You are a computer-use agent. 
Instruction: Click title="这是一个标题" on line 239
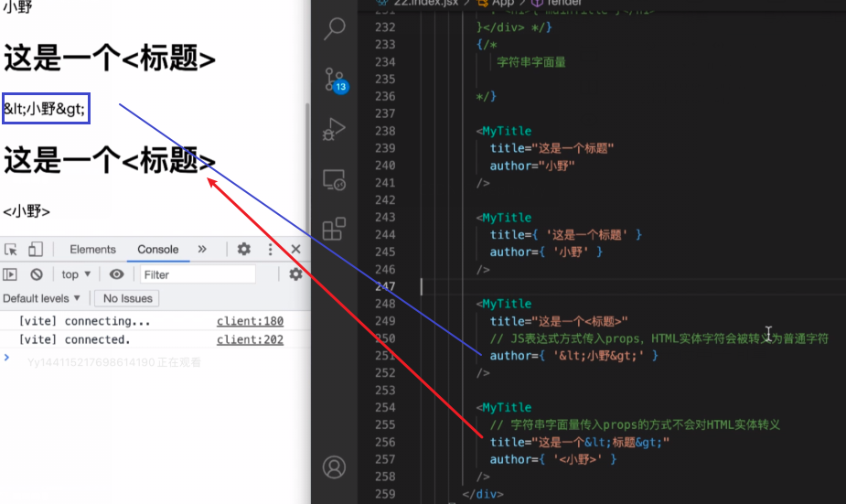(552, 148)
